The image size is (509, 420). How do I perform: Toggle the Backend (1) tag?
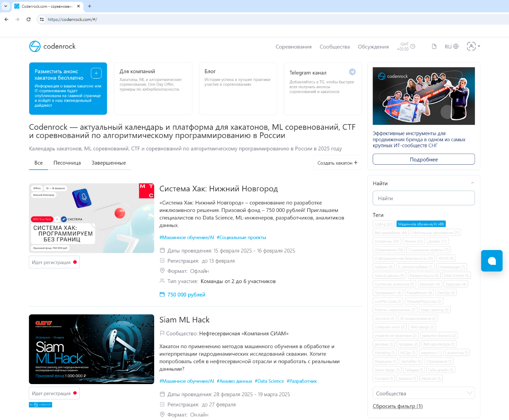click(407, 378)
